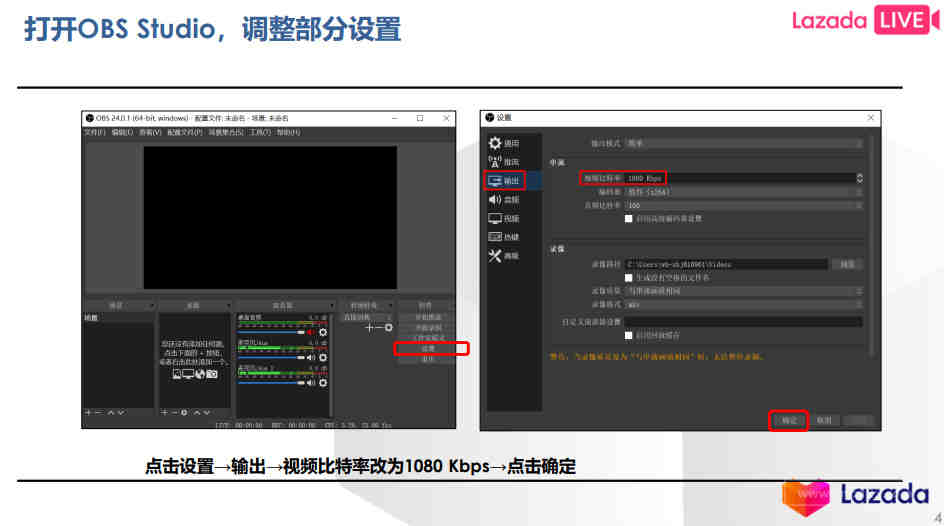Screen dimensions: 944x526
Task: Open the View (查看) menu in OBS
Action: click(x=150, y=132)
